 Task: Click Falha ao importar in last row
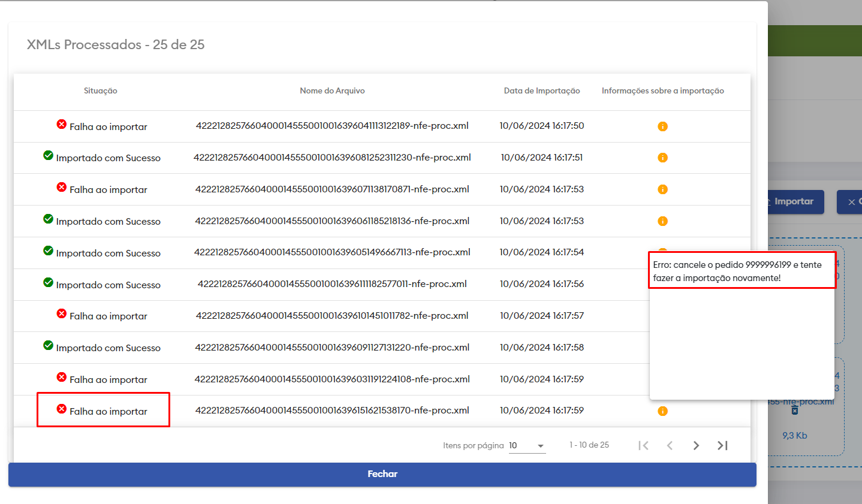[108, 411]
